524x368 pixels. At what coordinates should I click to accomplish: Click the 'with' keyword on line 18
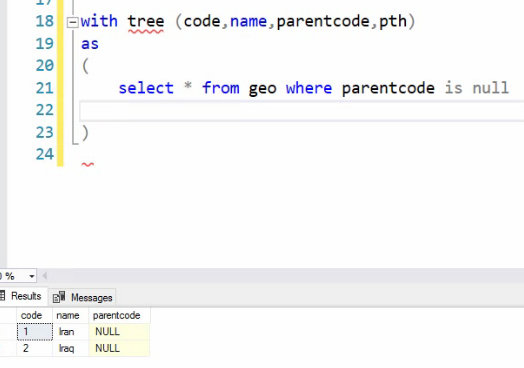(99, 21)
